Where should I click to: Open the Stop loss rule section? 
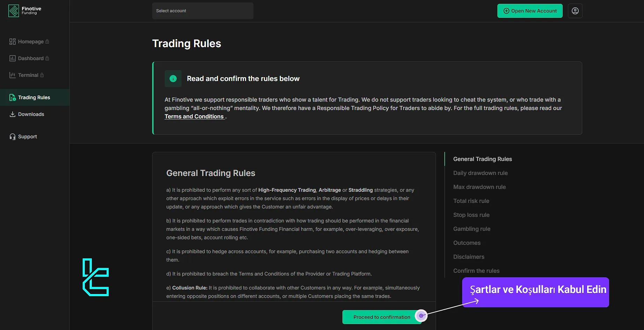[471, 215]
